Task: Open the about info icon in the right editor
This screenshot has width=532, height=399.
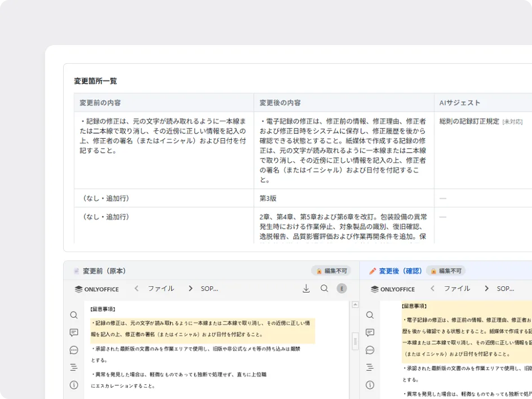Action: point(370,385)
